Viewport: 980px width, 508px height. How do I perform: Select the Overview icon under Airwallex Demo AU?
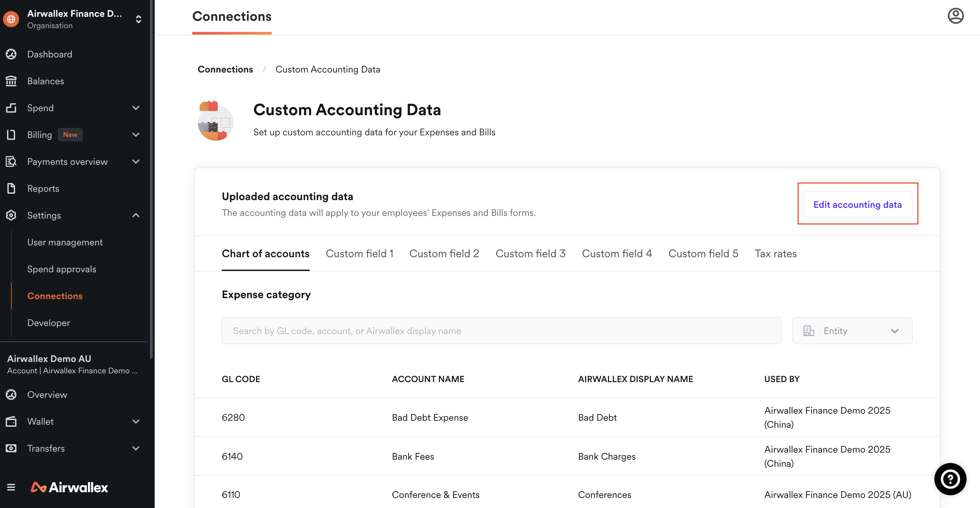click(x=11, y=395)
